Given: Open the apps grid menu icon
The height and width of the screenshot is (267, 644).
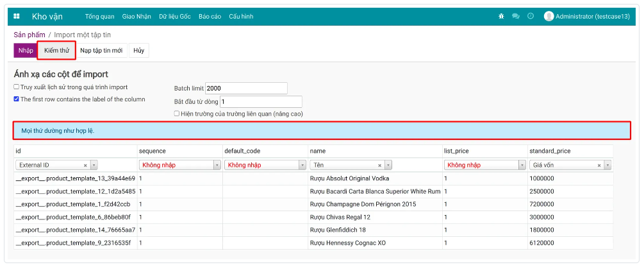Looking at the screenshot, I should click(x=17, y=16).
